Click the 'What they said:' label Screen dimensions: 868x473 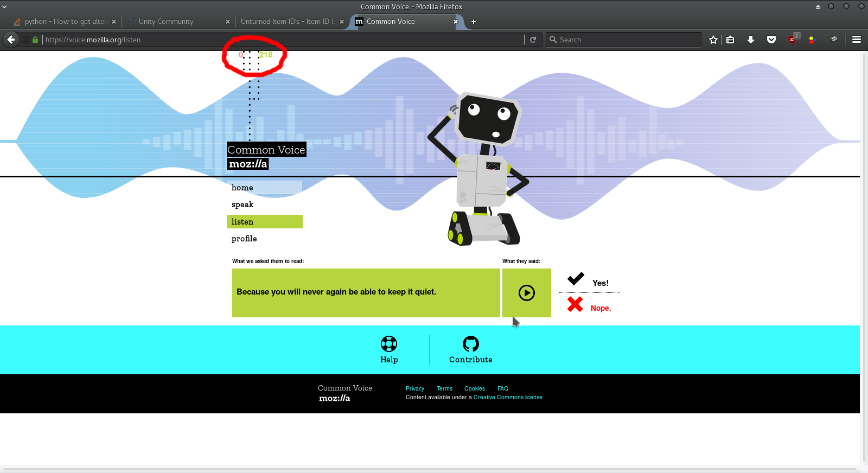click(521, 261)
